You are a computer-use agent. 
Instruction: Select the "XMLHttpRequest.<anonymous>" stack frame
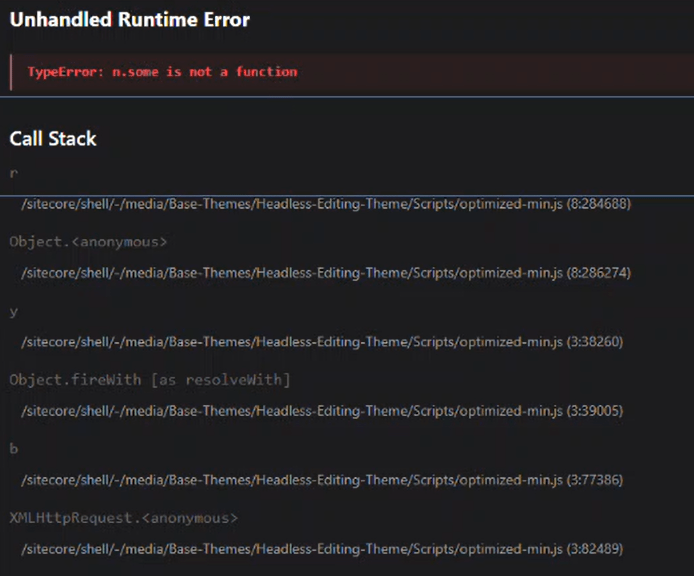point(123,518)
